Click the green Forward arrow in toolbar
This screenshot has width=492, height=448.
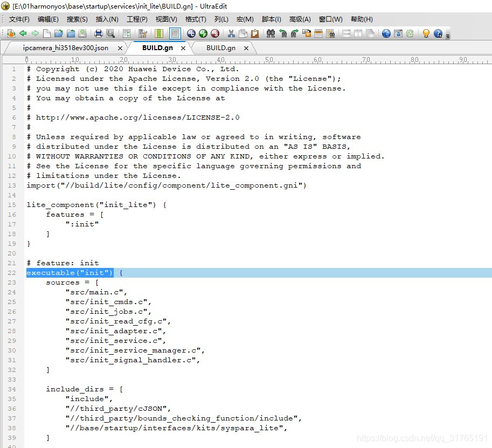35,33
